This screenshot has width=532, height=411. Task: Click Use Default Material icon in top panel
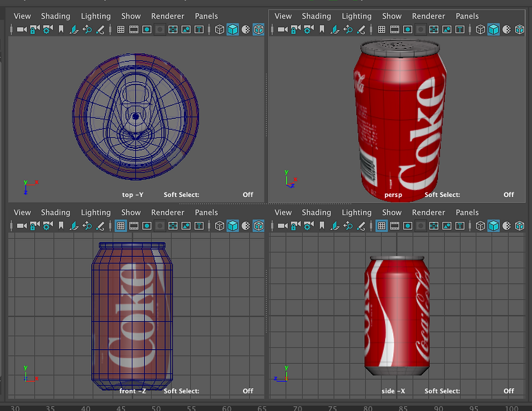[x=245, y=29]
